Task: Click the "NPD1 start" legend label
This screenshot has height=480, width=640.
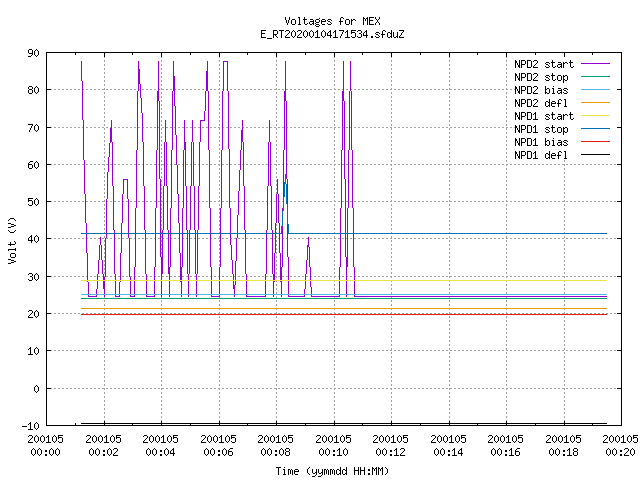Action: click(x=544, y=116)
